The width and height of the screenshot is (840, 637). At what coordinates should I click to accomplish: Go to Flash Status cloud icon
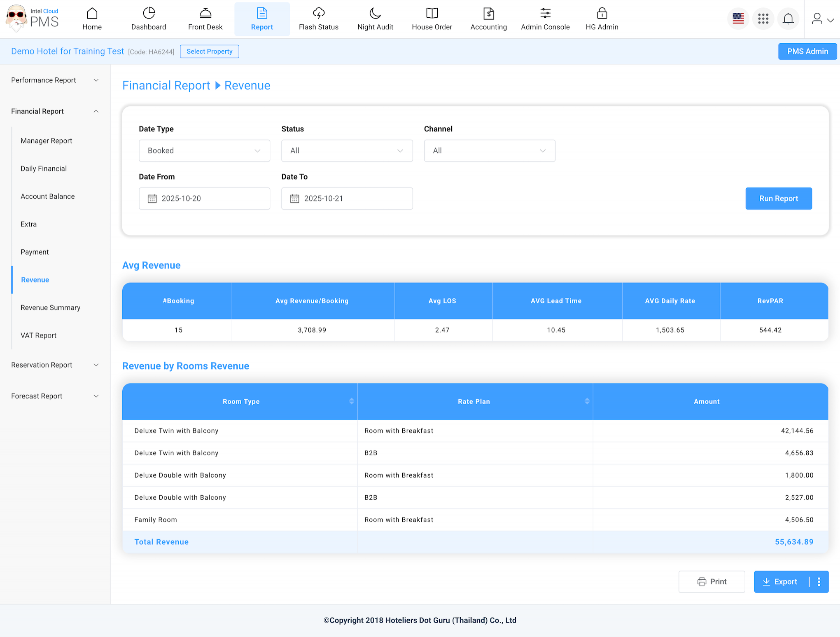coord(318,14)
